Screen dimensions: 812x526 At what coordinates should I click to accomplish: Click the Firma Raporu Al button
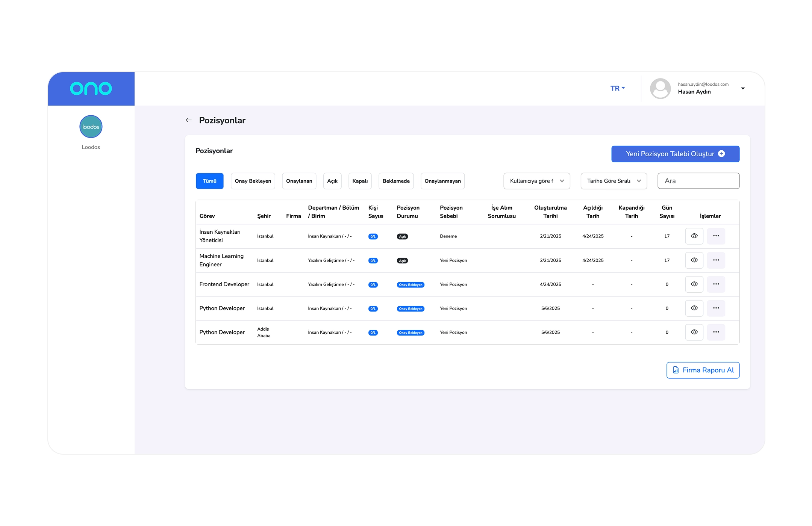tap(703, 370)
